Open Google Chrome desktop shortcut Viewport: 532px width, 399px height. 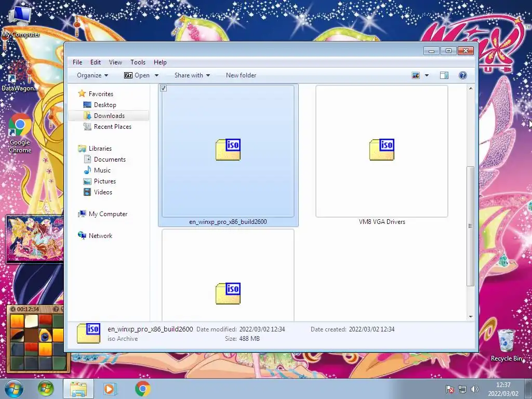[x=20, y=134]
